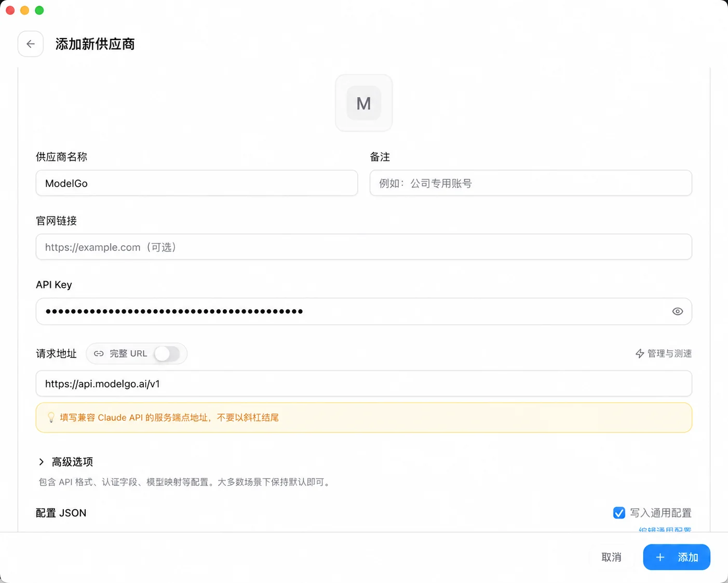Reveal API key with eye icon
Screen dimensions: 728x583
click(678, 311)
